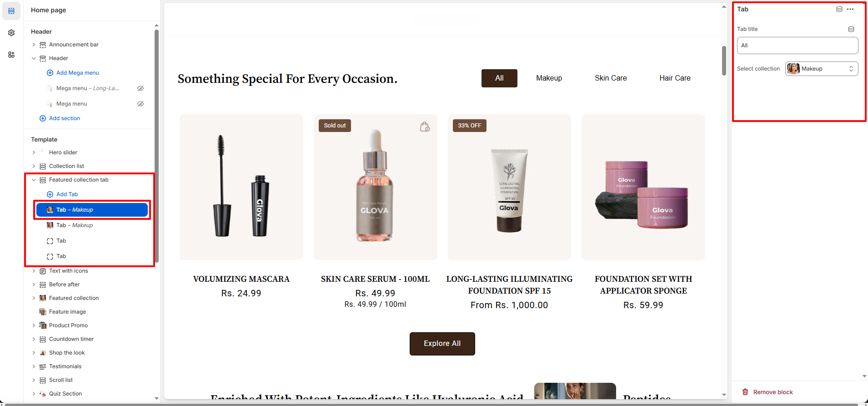Open the app embeds icon in left rail
868x406 pixels.
tap(11, 55)
